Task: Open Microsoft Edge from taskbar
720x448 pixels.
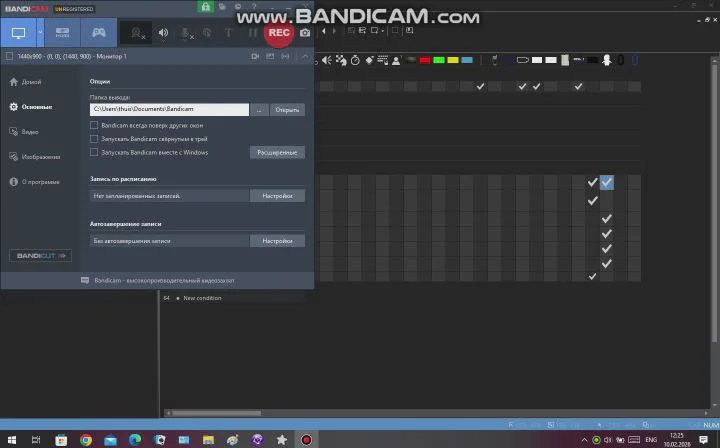Action: tap(135, 440)
